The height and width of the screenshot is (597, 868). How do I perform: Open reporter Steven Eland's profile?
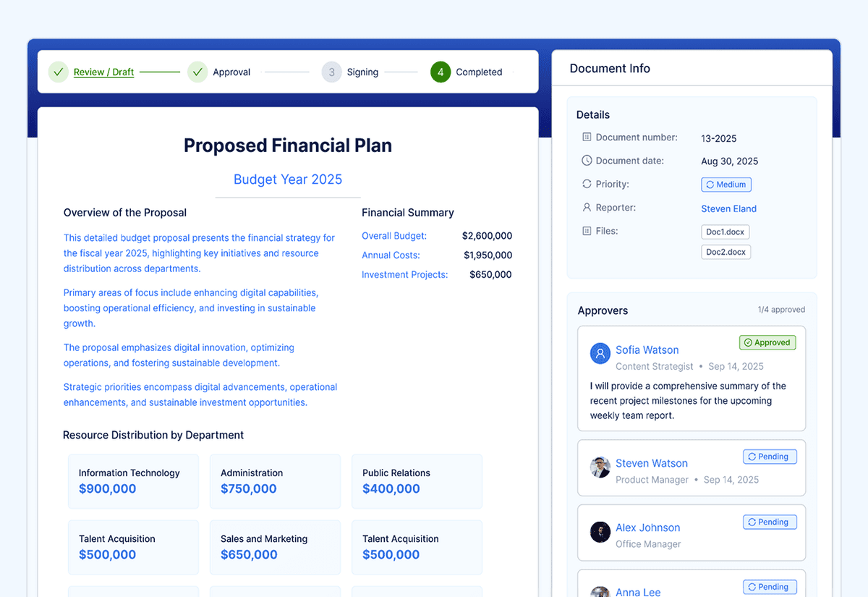coord(728,208)
